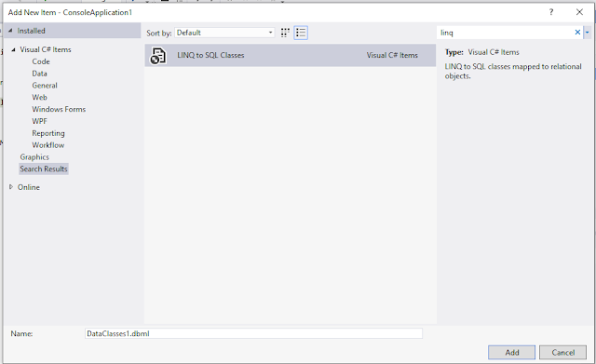596x364 pixels.
Task: Select the Data category
Action: click(x=39, y=74)
